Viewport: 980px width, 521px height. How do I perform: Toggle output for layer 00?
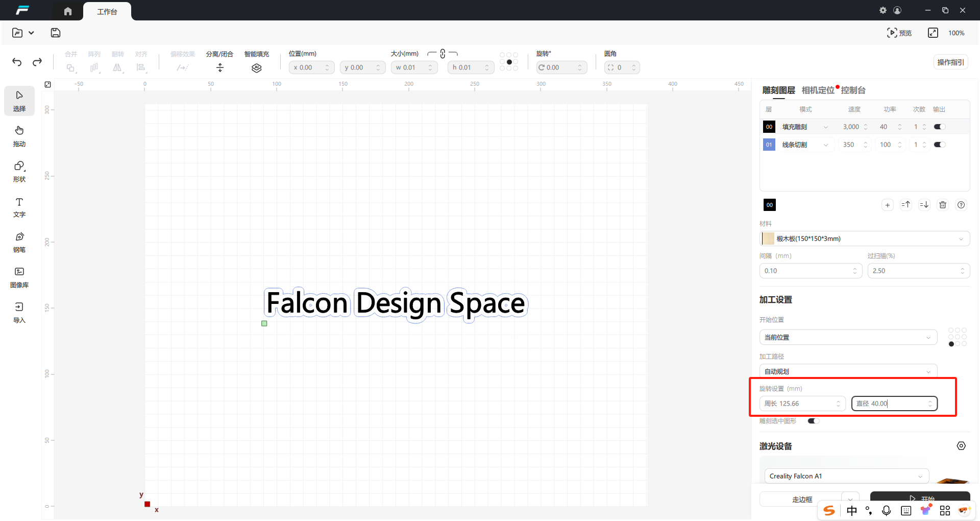[x=939, y=127]
